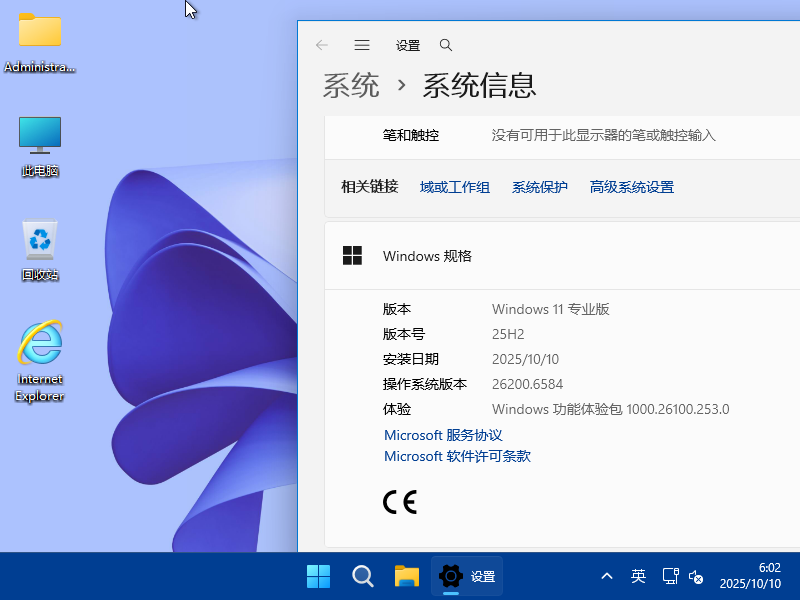Screen dimensions: 800x600
Task: Open taskbar search
Action: point(362,576)
